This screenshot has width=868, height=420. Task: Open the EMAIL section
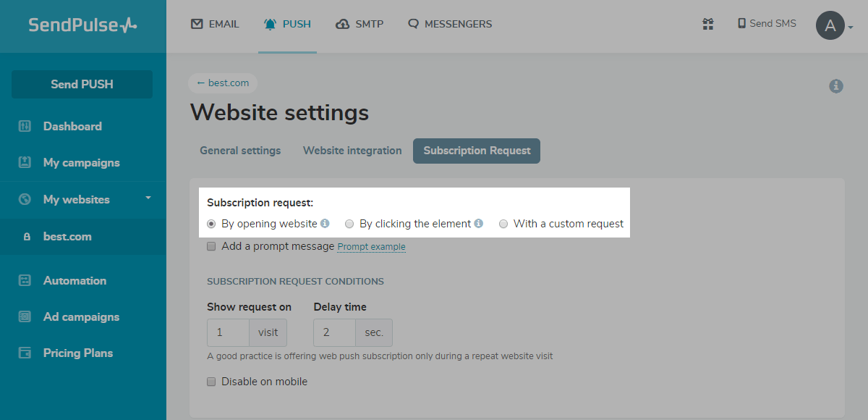[x=215, y=24]
